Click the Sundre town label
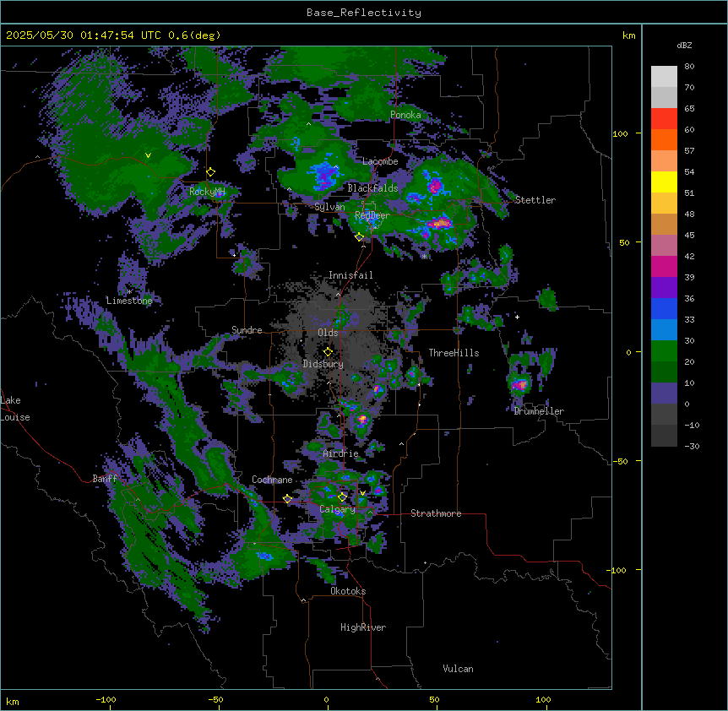 click(x=247, y=330)
